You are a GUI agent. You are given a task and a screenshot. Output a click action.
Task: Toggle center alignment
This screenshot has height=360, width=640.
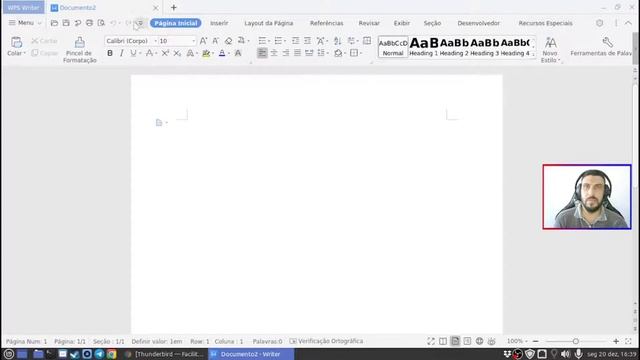click(x=274, y=53)
